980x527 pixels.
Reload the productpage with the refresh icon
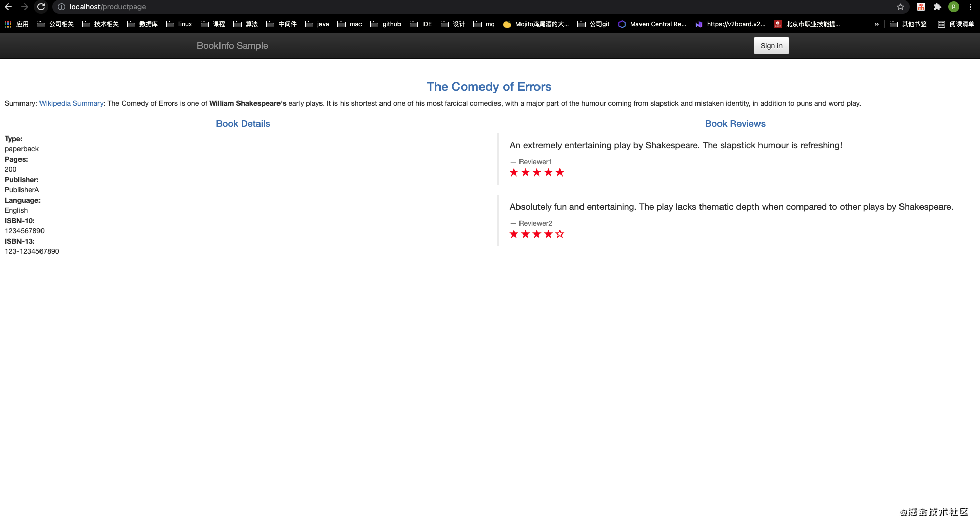click(41, 7)
